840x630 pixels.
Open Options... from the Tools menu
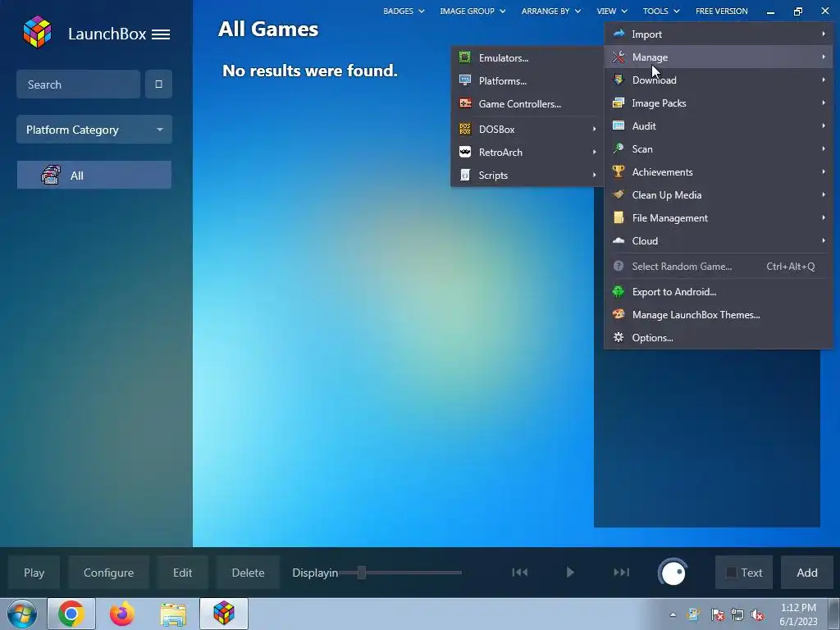pyautogui.click(x=719, y=338)
